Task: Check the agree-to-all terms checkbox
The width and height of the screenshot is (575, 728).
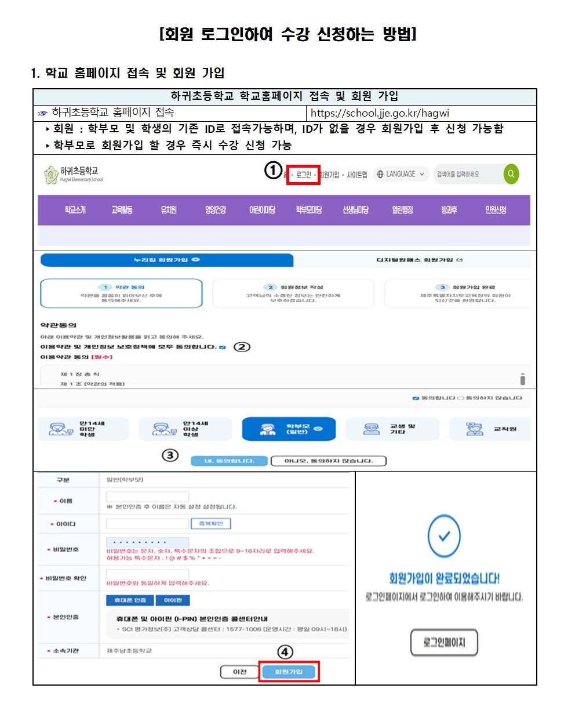Action: click(222, 347)
